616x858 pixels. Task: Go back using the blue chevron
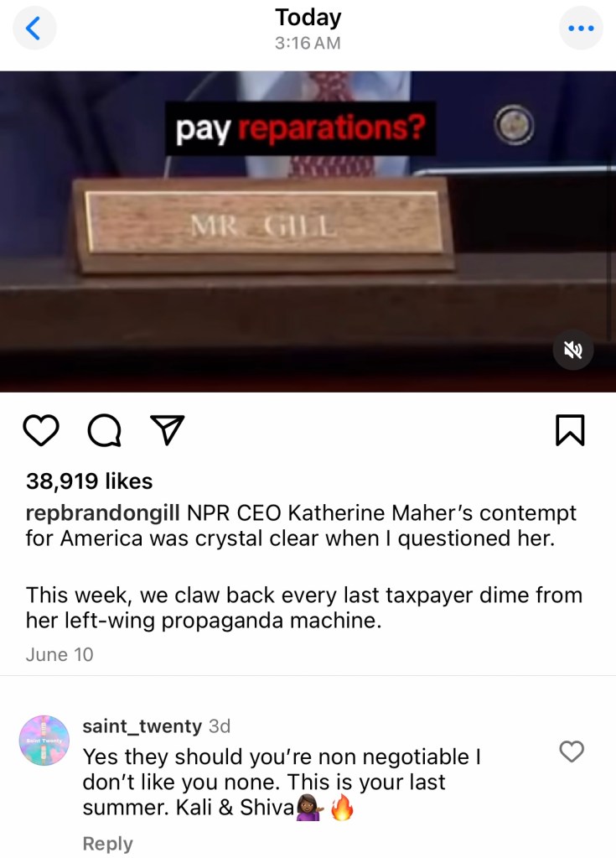(34, 28)
